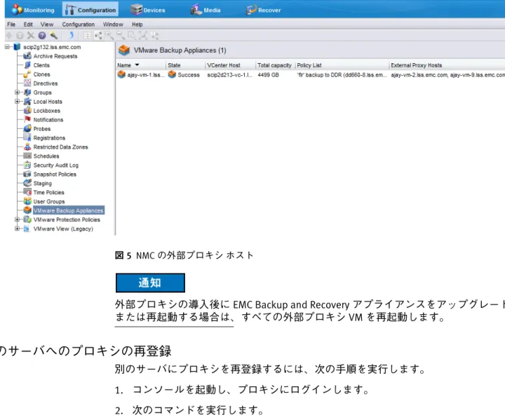Click the fit content toolbar icon
The width and height of the screenshot is (505, 420).
click(x=142, y=36)
